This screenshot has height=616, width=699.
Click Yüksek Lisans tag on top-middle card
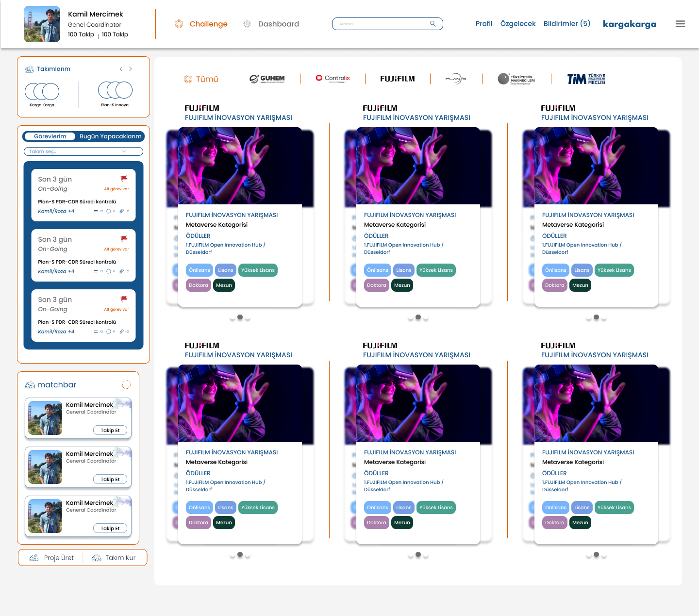coord(436,270)
